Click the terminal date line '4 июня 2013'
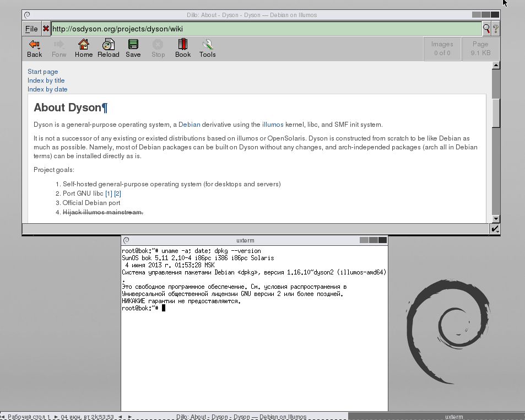 (170, 265)
